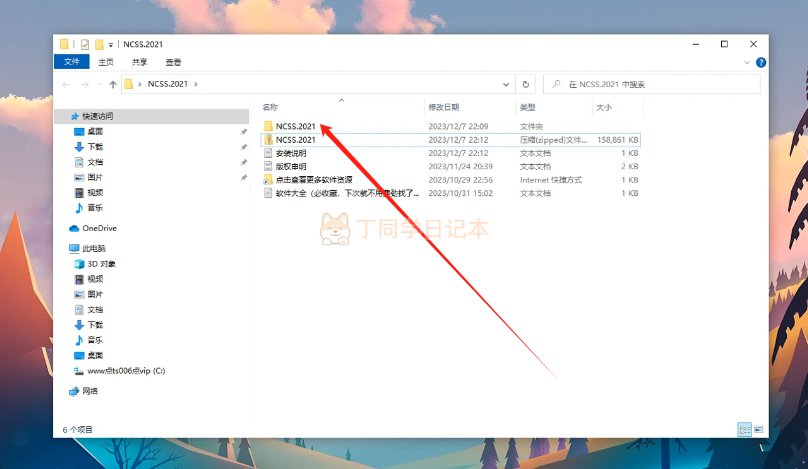The image size is (808, 469).
Task: Open 下载 under Quick access
Action: click(95, 147)
